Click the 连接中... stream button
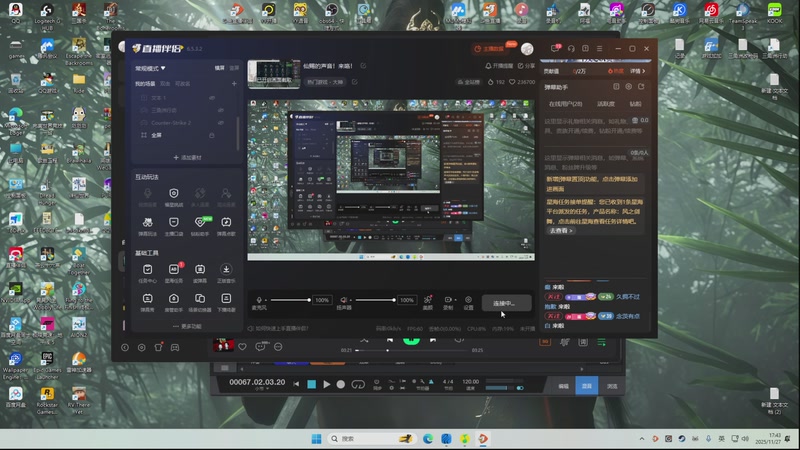This screenshot has width=800, height=450. [x=507, y=303]
